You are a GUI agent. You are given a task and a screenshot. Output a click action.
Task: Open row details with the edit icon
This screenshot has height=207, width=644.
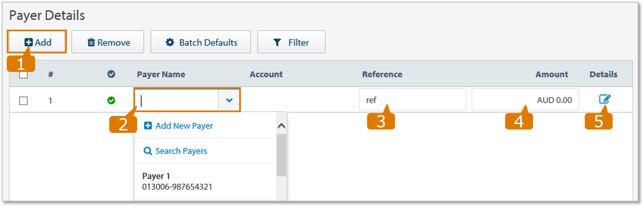tap(605, 99)
